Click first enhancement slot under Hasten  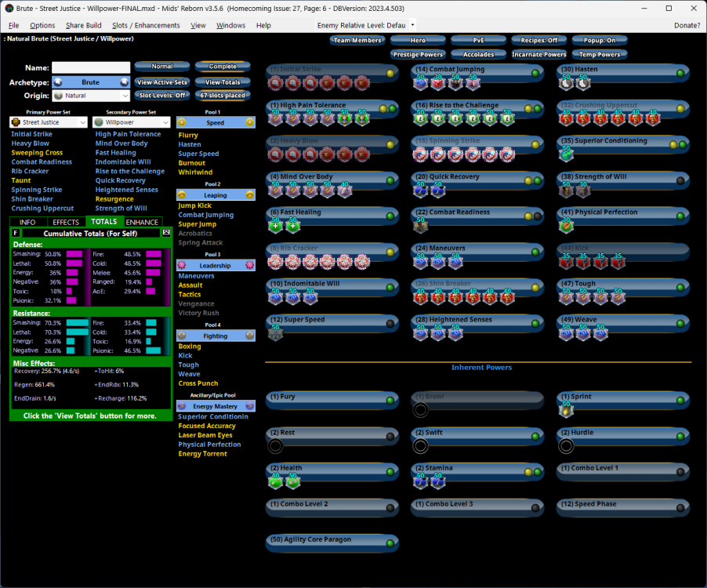tap(566, 83)
